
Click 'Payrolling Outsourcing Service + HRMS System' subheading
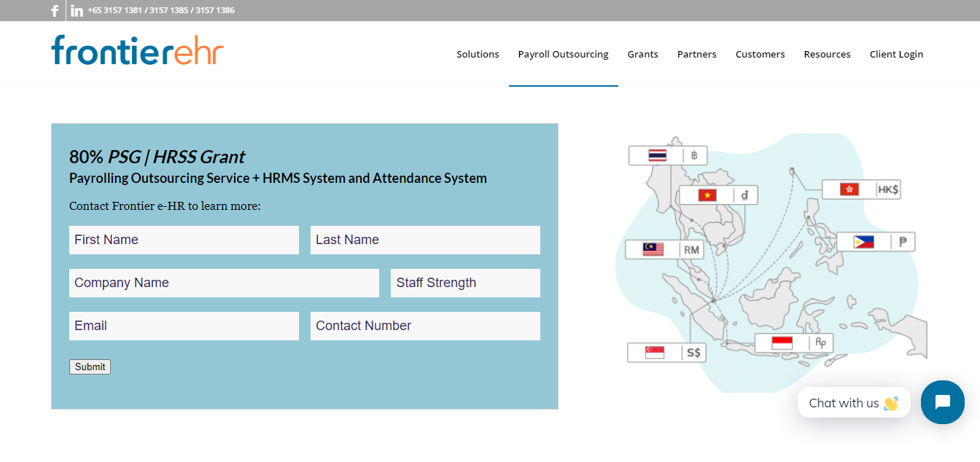point(278,178)
